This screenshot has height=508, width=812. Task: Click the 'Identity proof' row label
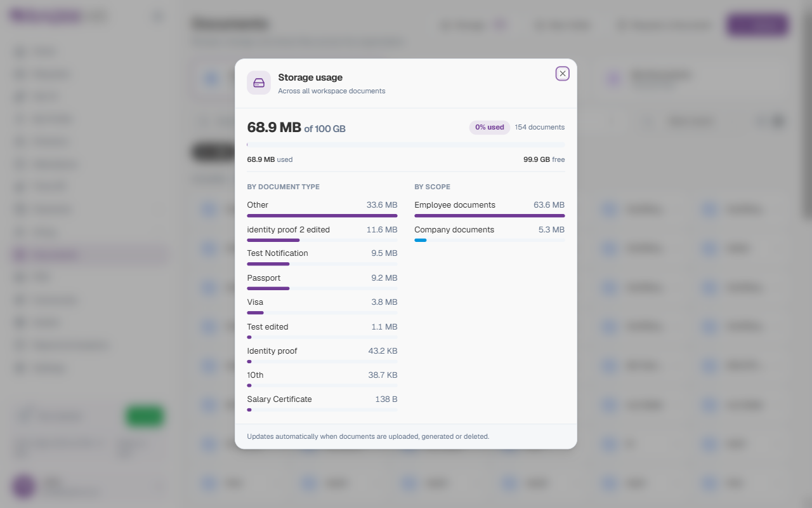tap(272, 351)
